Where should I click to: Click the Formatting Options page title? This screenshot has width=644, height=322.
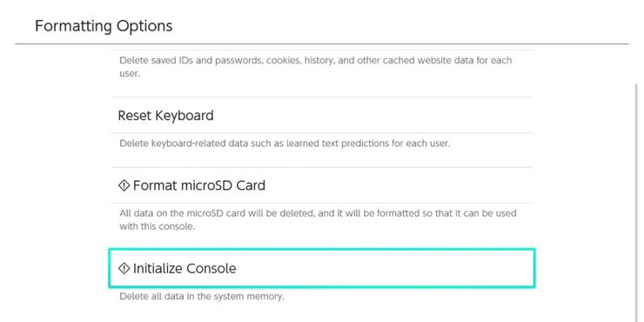[x=104, y=26]
